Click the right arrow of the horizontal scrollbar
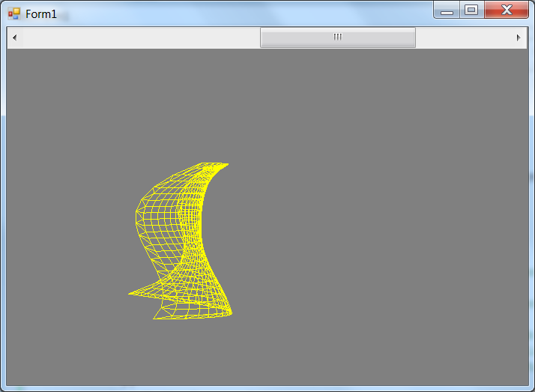This screenshot has height=392, width=535. [x=519, y=37]
